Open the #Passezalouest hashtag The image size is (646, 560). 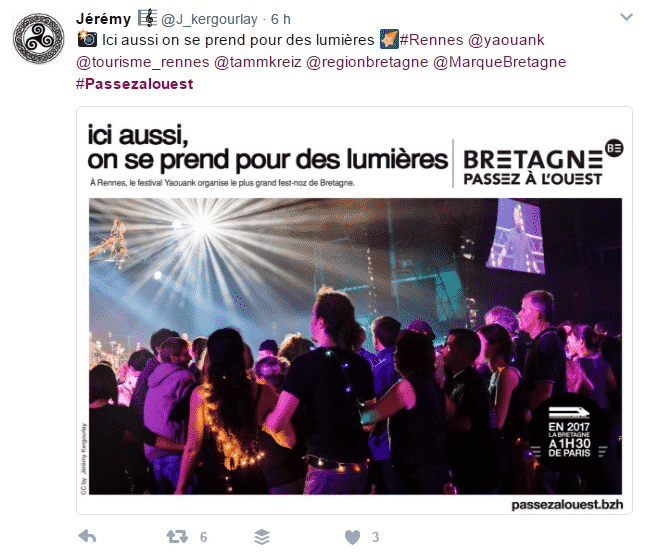pos(135,84)
